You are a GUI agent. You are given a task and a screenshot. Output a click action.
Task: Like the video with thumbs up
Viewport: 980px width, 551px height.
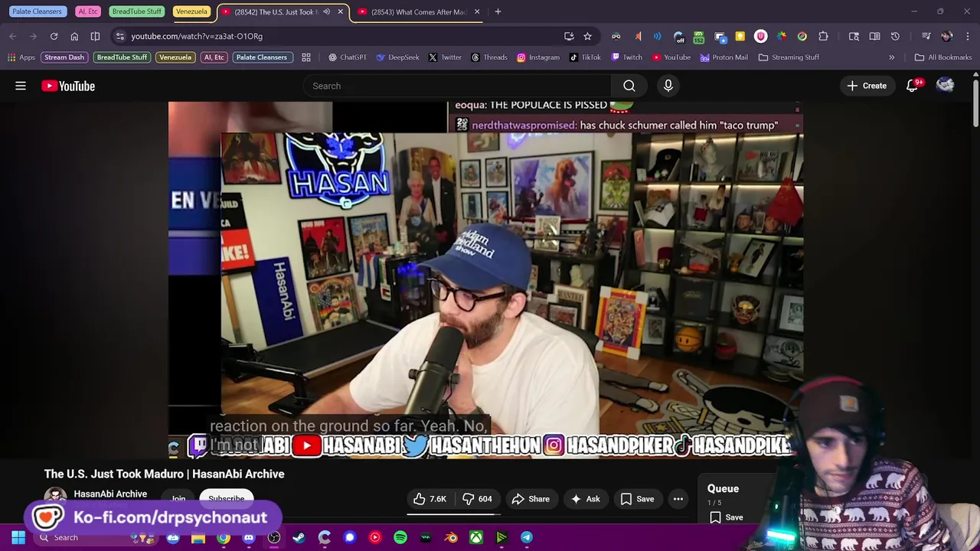[430, 499]
